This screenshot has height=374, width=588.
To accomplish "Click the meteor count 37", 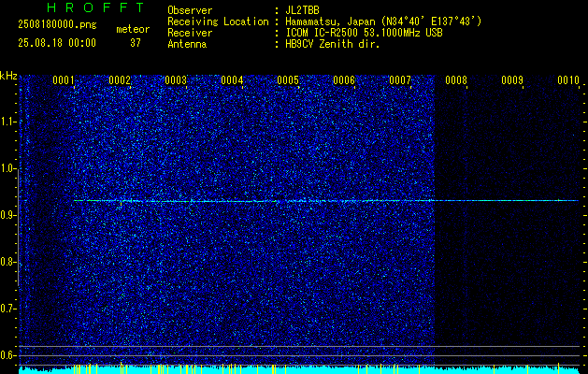I will [136, 43].
